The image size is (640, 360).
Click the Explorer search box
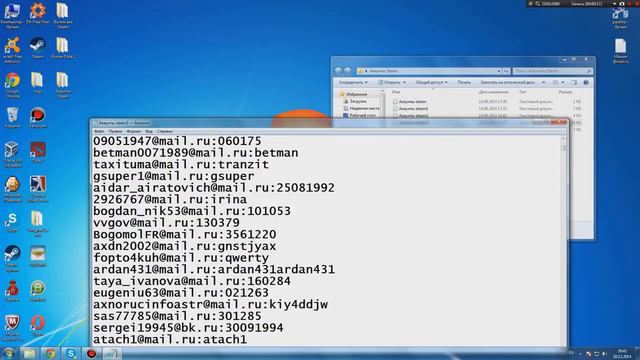click(552, 71)
